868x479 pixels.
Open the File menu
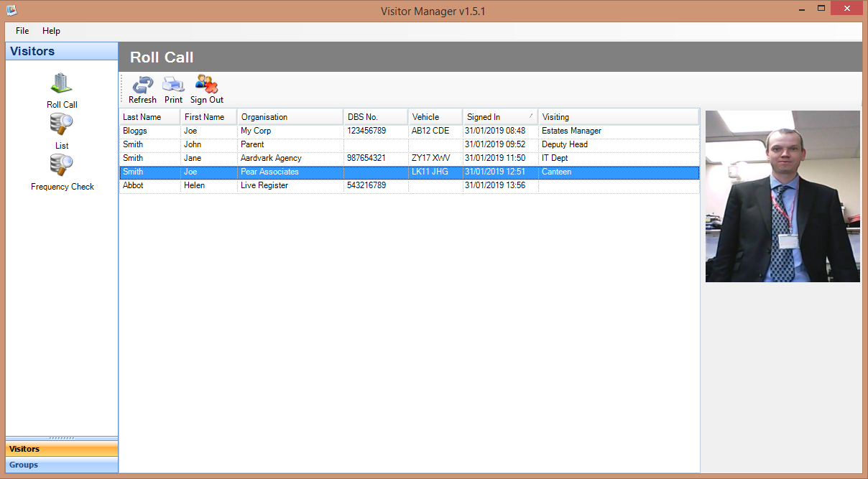coord(22,31)
